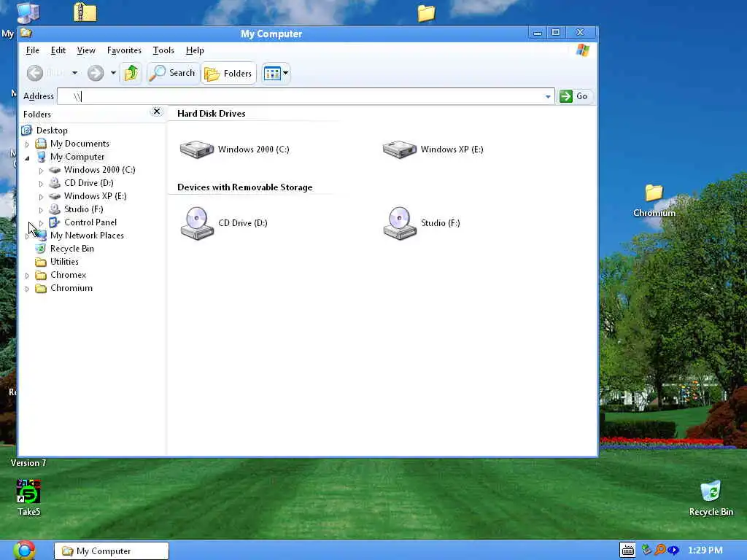Select Chromex folder in tree

[x=68, y=275]
